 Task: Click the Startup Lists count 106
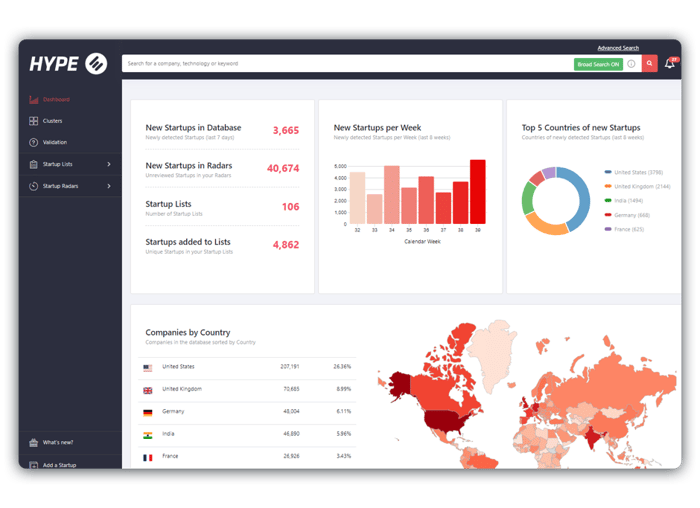coord(290,207)
